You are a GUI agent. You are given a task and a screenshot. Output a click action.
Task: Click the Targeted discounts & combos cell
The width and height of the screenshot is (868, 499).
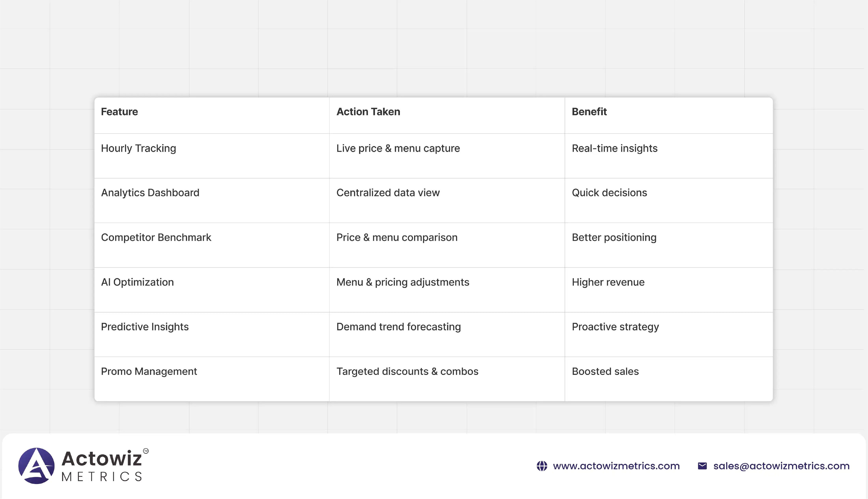coord(407,371)
